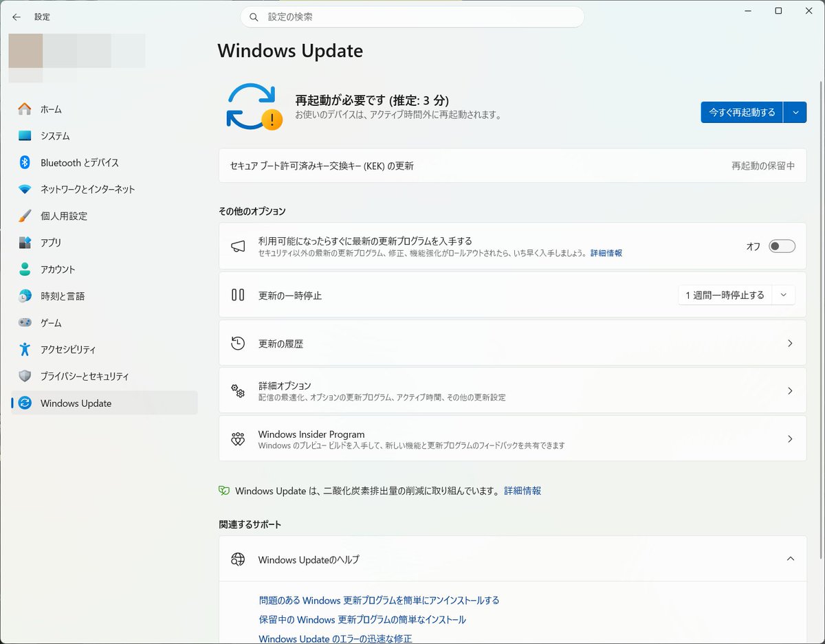Click the Privacy shield icon
The image size is (825, 644).
pyautogui.click(x=25, y=376)
